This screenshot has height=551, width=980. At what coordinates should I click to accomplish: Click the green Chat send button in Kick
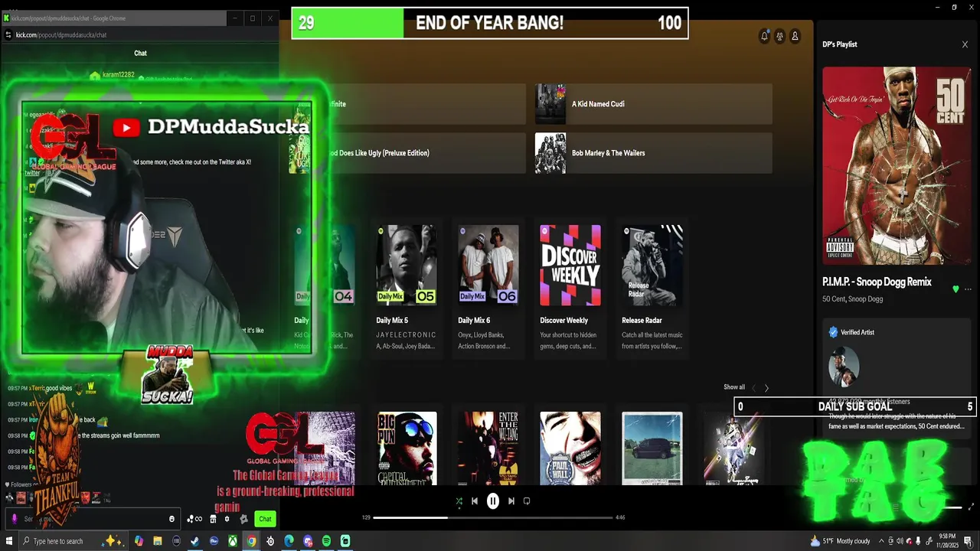[x=265, y=519]
